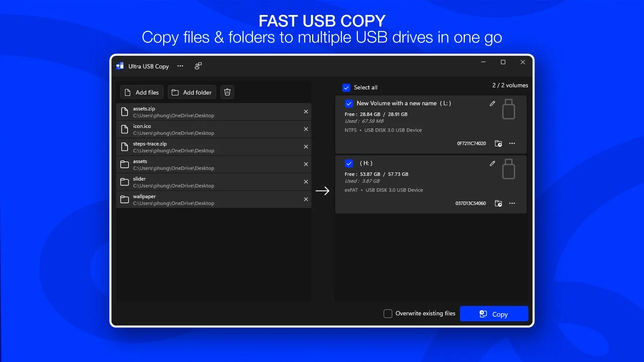Rename the H: volume with pencil icon
This screenshot has height=362, width=644.
coord(492,163)
